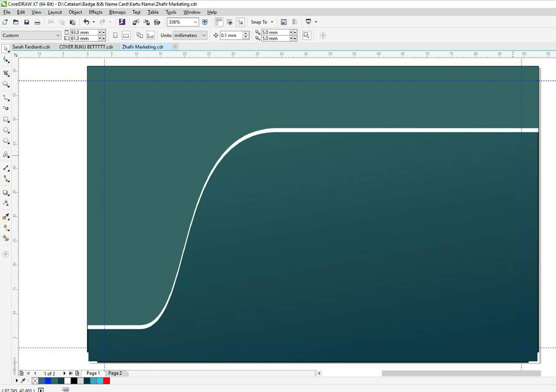The width and height of the screenshot is (556, 392).
Task: Select the Drop Shadow tool
Action: pyautogui.click(x=6, y=193)
